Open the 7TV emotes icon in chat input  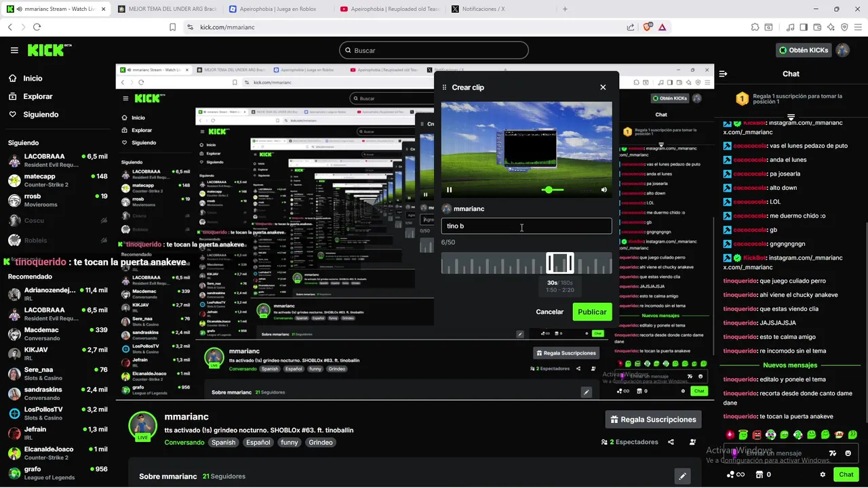[x=833, y=453]
